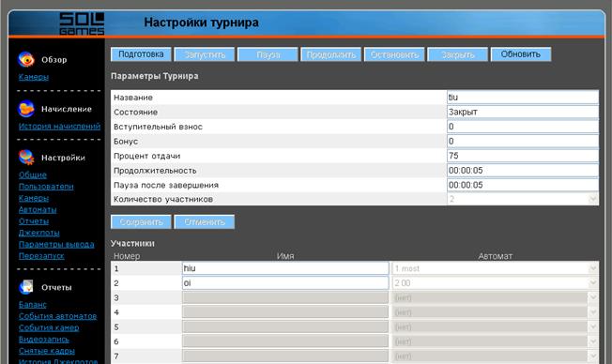
Task: Open Количество участников dropdown
Action: coord(523,200)
